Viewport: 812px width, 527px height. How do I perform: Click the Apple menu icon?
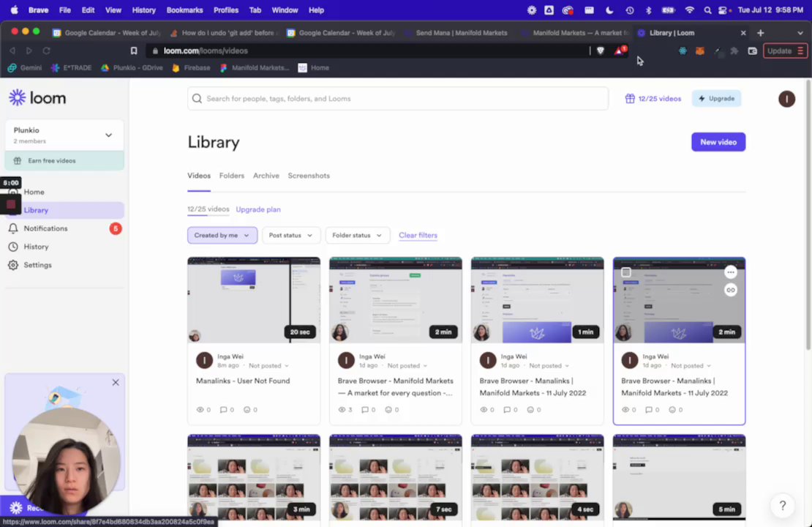[15, 10]
